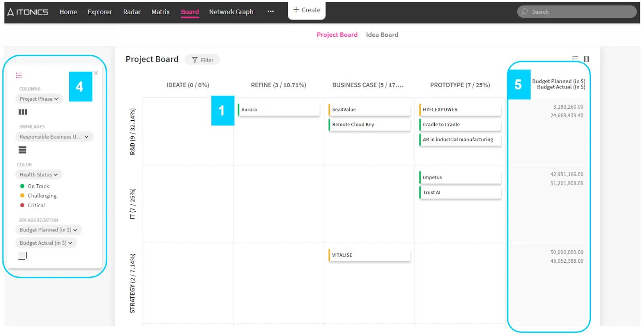Click the Challenging legend label
Viewport: 644px width, 336px height.
click(x=42, y=196)
